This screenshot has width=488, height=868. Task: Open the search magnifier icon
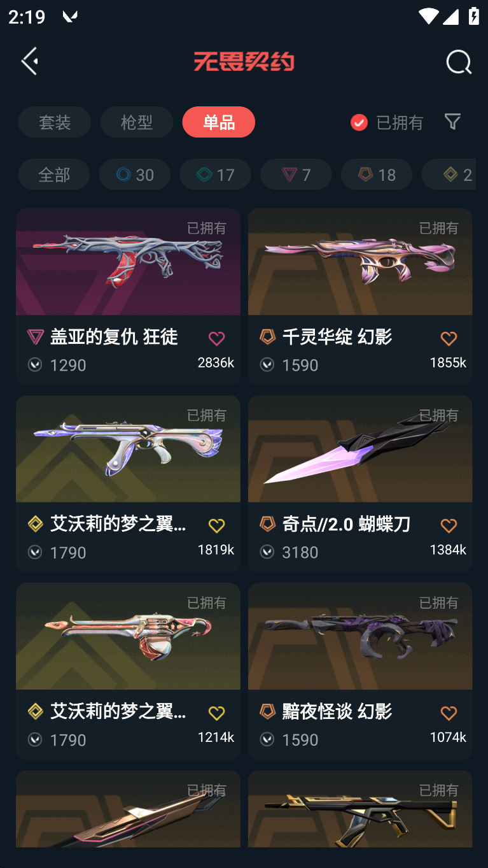458,62
